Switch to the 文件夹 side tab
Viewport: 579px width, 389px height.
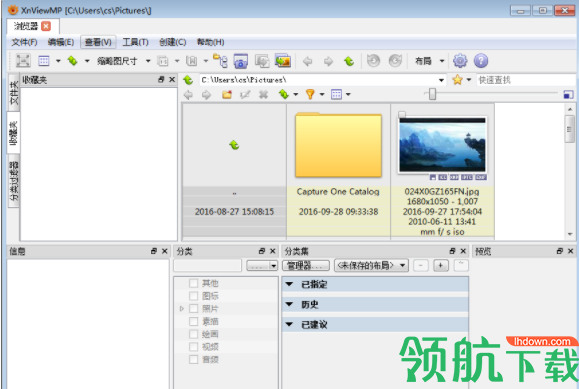tap(13, 92)
